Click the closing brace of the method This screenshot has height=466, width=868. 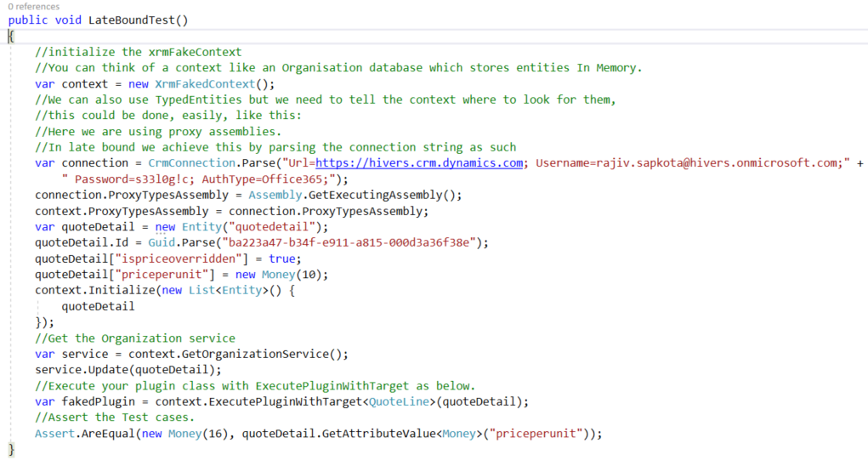(x=12, y=449)
